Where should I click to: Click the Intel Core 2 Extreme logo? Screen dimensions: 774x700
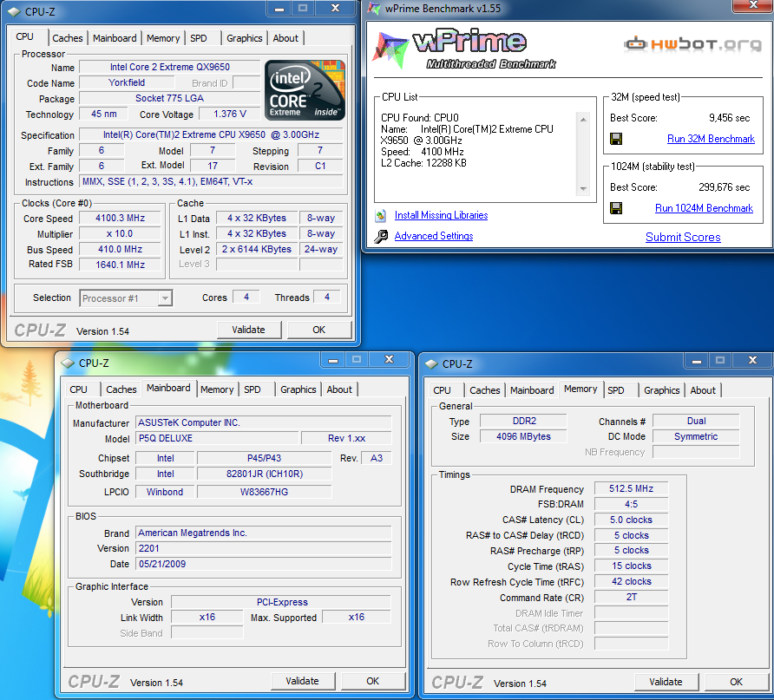(x=305, y=90)
